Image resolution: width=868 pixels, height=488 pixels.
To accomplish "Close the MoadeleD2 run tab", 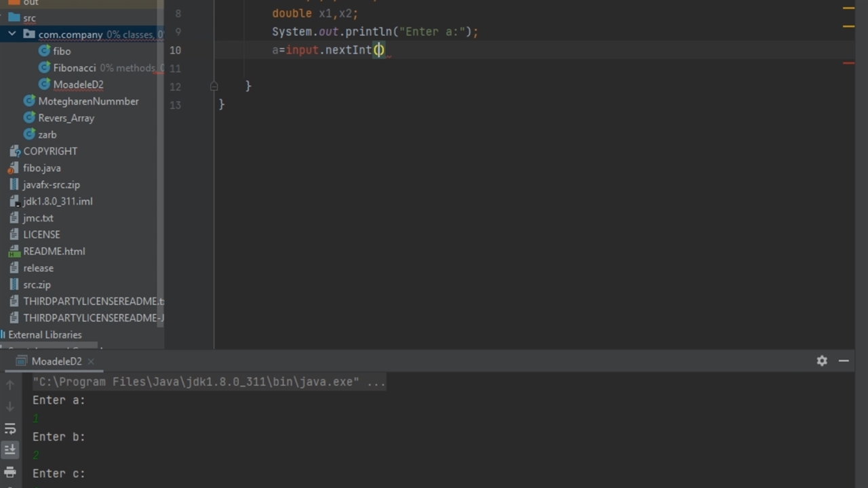I will coord(91,361).
